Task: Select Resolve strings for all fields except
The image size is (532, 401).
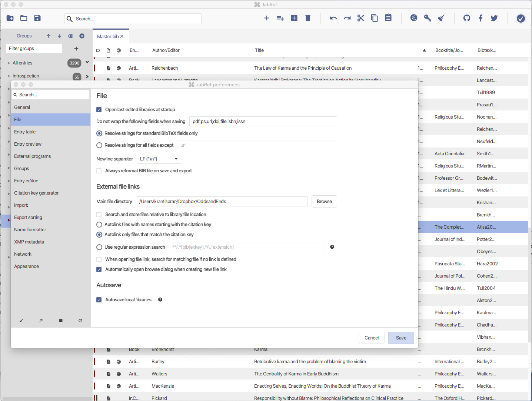Action: pos(99,145)
